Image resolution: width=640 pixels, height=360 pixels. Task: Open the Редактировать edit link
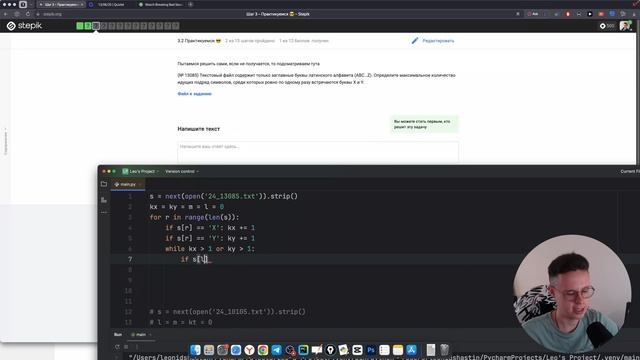click(x=438, y=41)
